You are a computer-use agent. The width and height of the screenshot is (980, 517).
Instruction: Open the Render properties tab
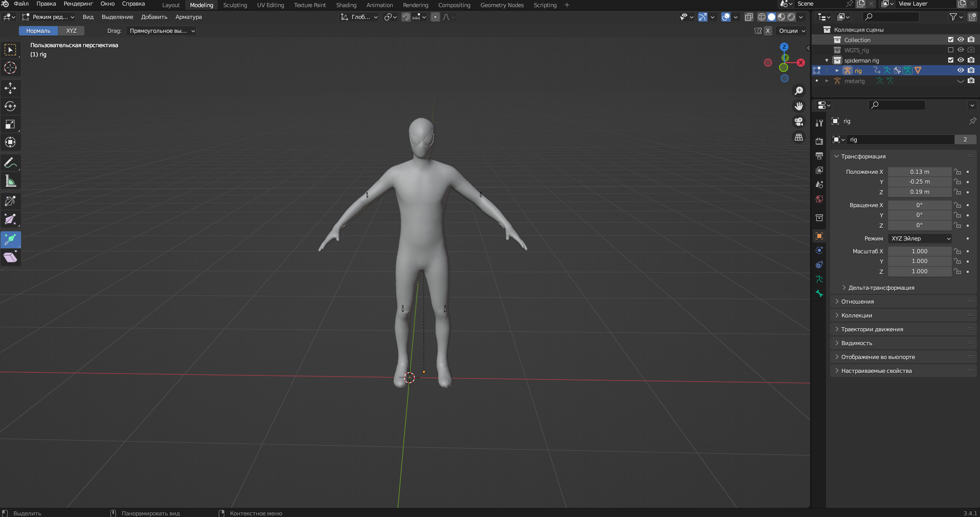(819, 141)
